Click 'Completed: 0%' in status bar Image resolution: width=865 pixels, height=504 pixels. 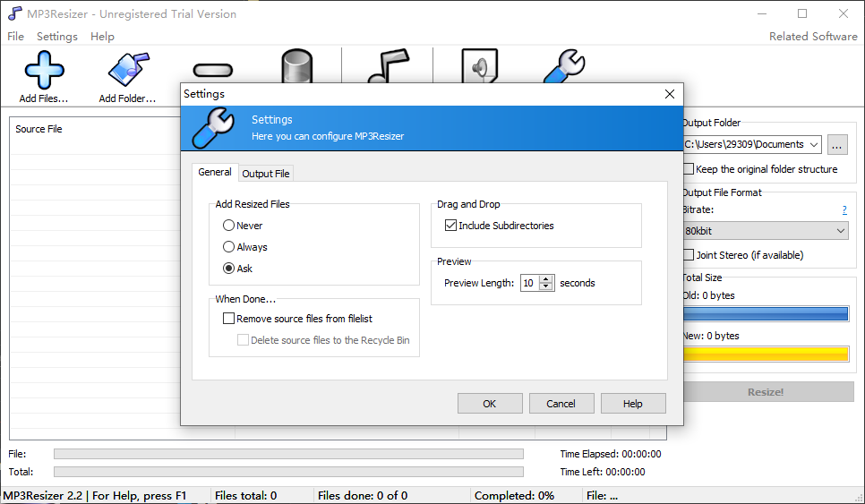(514, 496)
